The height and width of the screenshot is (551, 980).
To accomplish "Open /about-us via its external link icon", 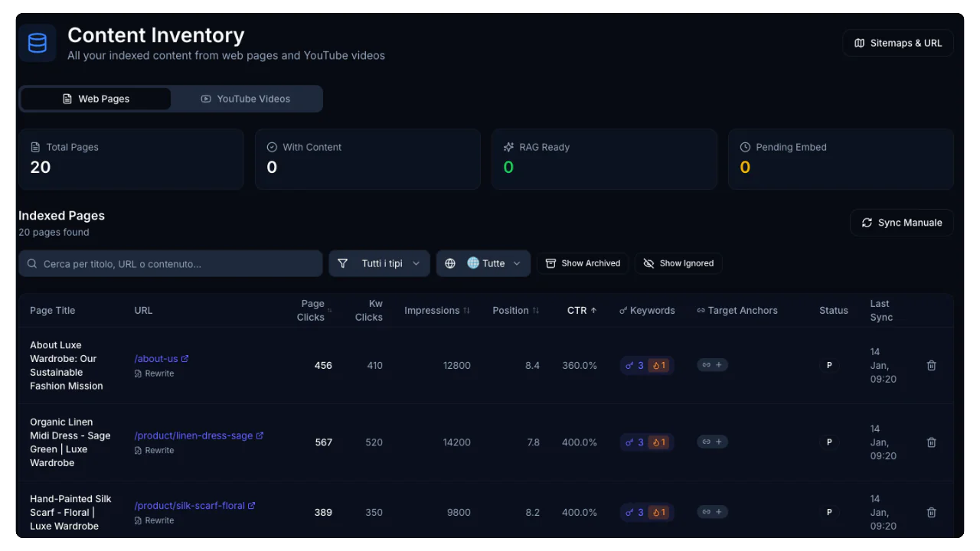I will pyautogui.click(x=185, y=357).
